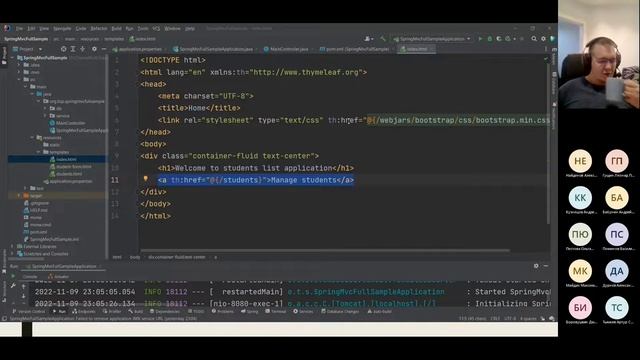Click the JetBrains toolbox icon at far right
The height and width of the screenshot is (360, 640).
(553, 39)
